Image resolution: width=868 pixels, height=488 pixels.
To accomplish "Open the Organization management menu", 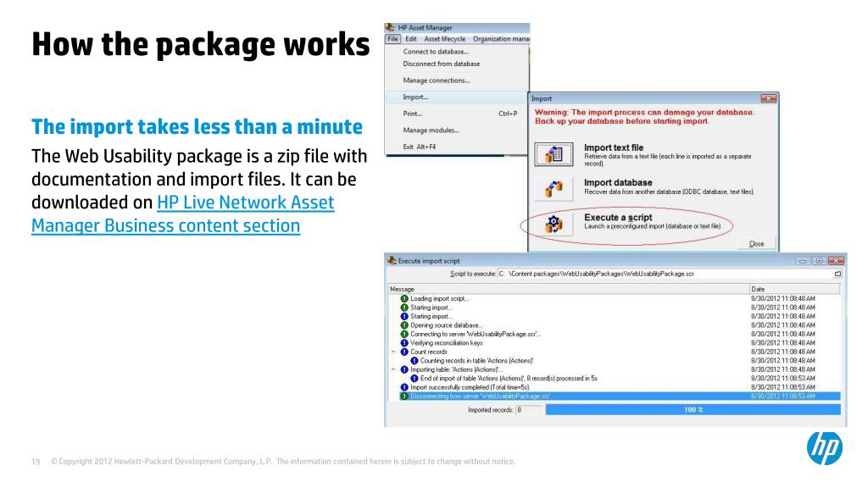I will (501, 39).
